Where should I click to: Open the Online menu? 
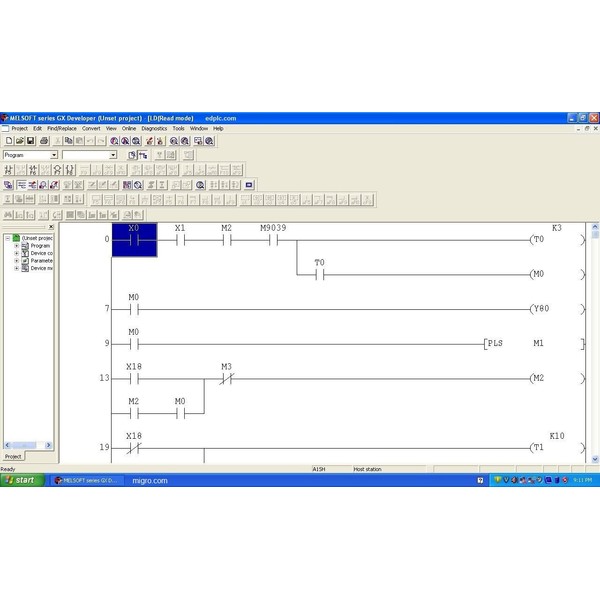coord(129,128)
